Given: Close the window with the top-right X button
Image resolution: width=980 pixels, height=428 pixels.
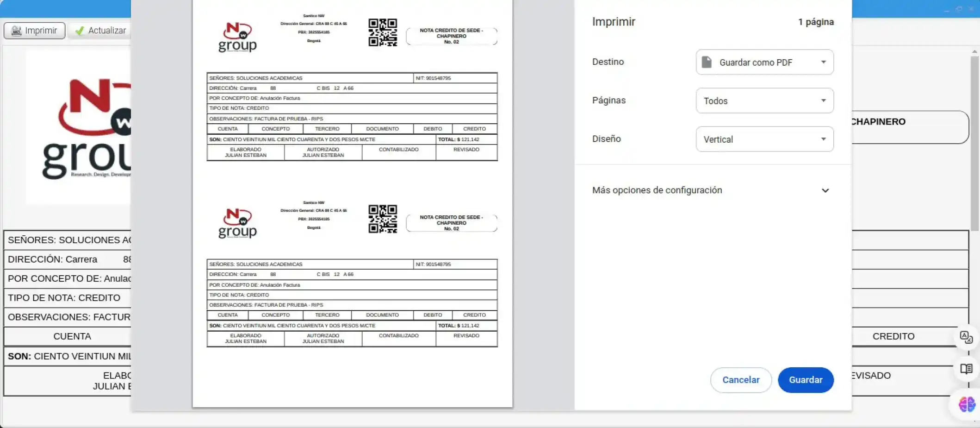Looking at the screenshot, I should 971,9.
